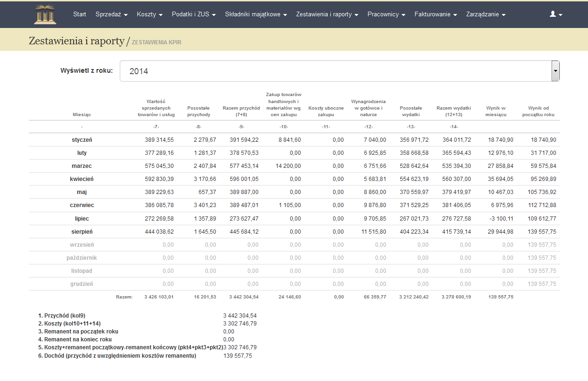Click the Razem przychód (7+8) header
588x381 pixels.
[x=241, y=111]
